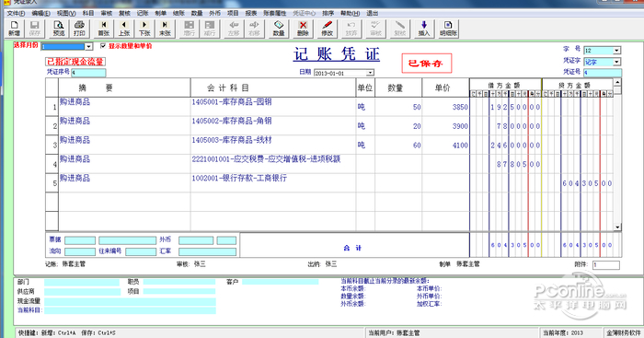Click the 数量 (quantity) toolbar icon

279,29
